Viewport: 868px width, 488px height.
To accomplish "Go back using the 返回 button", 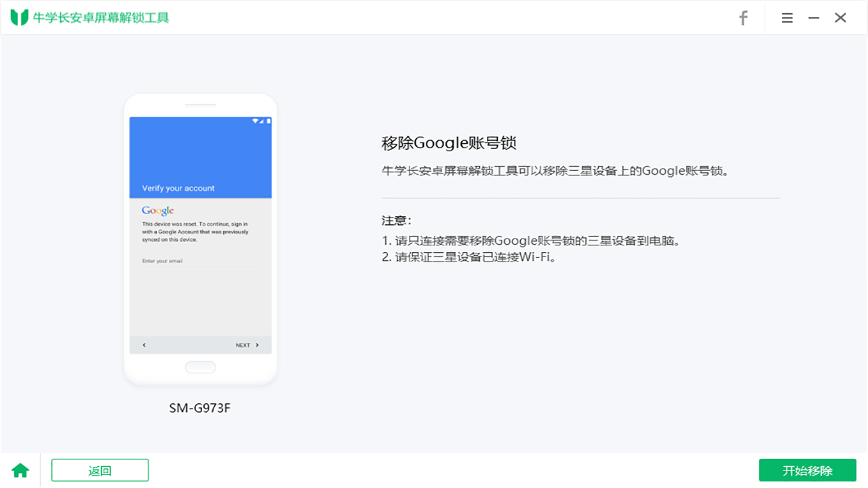I will tap(100, 470).
